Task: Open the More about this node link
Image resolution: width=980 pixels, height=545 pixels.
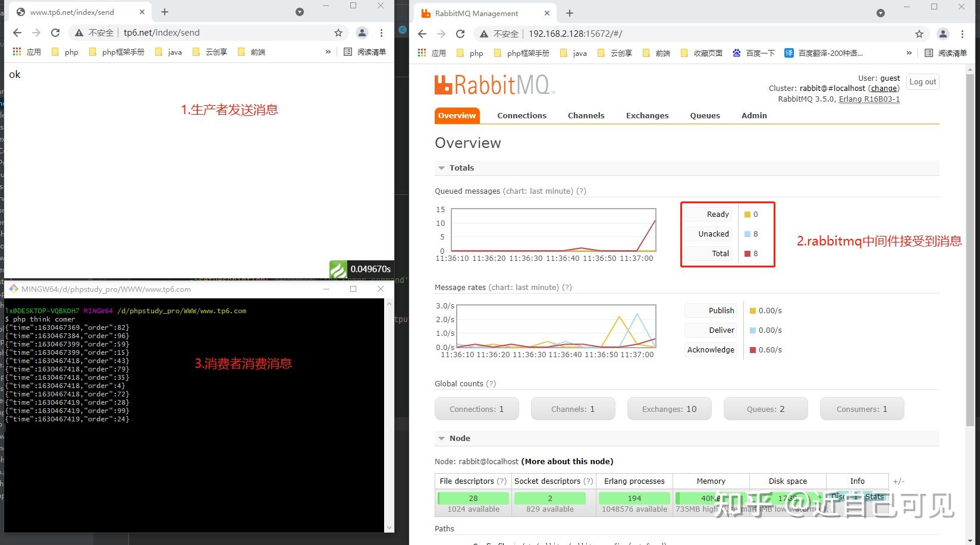Action: [x=566, y=461]
